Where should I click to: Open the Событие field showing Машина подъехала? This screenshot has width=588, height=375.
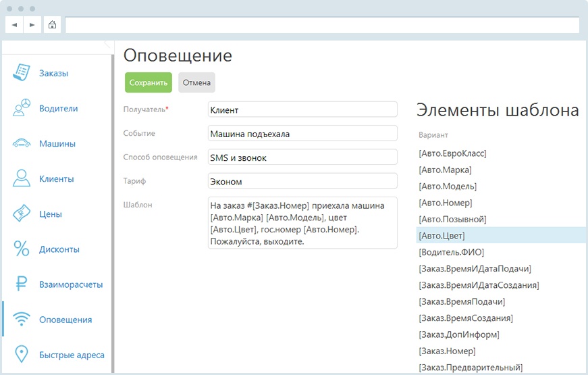pos(302,134)
